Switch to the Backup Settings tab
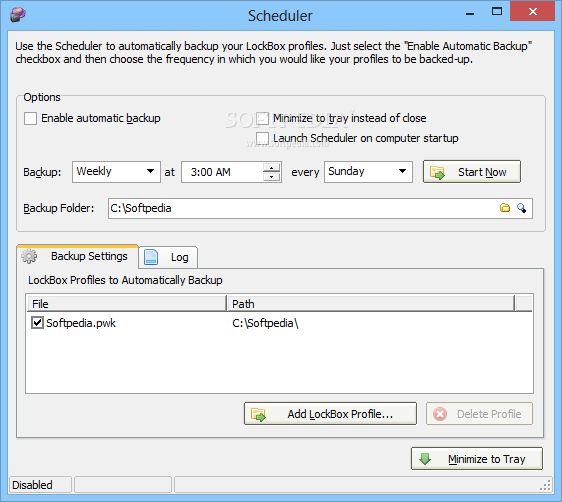562x502 pixels. [x=77, y=256]
